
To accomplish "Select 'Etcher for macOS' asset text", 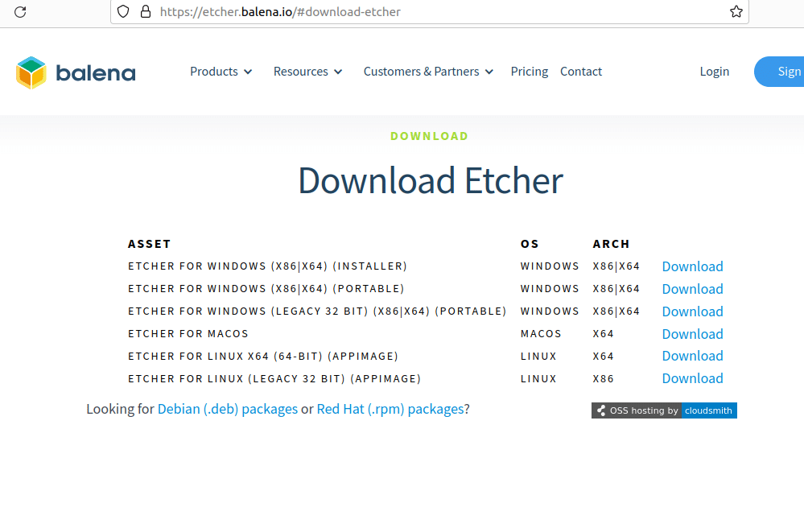I will tap(188, 334).
